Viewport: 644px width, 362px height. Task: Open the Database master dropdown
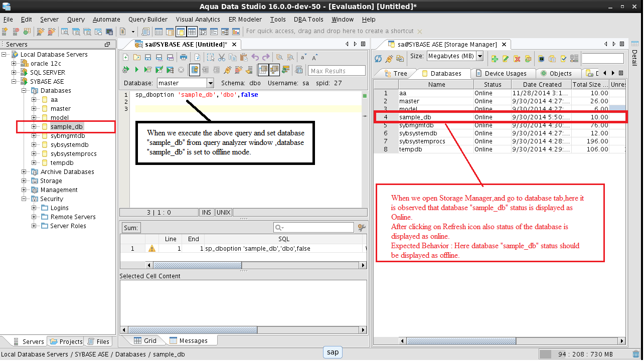pos(210,83)
